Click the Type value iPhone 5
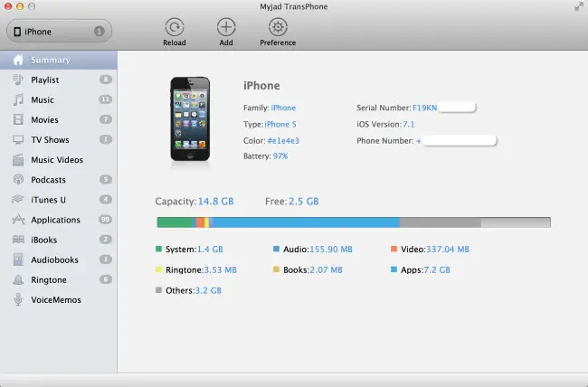 click(280, 124)
